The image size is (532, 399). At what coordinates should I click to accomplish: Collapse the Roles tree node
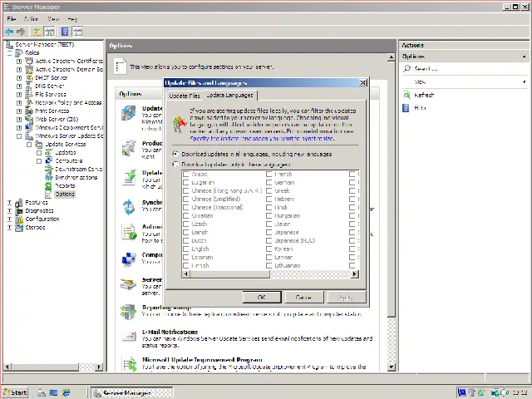[x=9, y=53]
